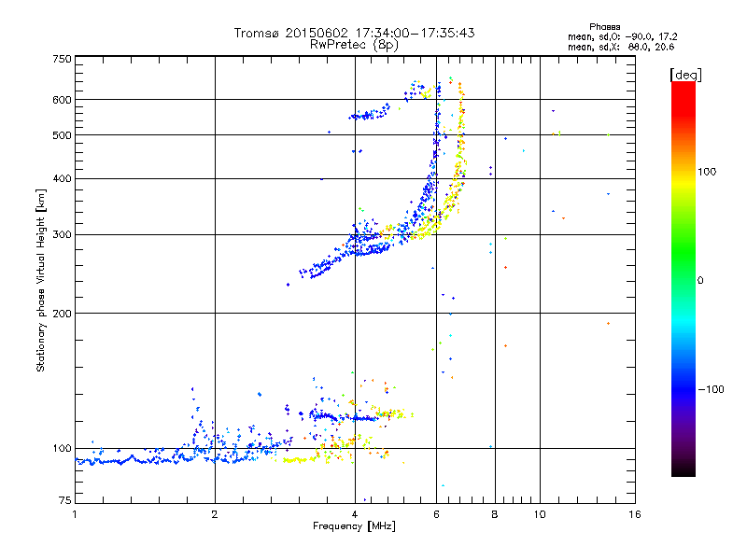Click the y-axis tick label '600'
This screenshot has width=747, height=560.
click(x=62, y=100)
